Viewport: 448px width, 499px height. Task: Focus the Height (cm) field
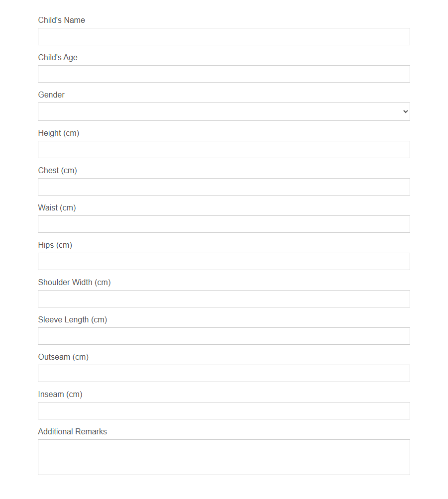(x=224, y=149)
